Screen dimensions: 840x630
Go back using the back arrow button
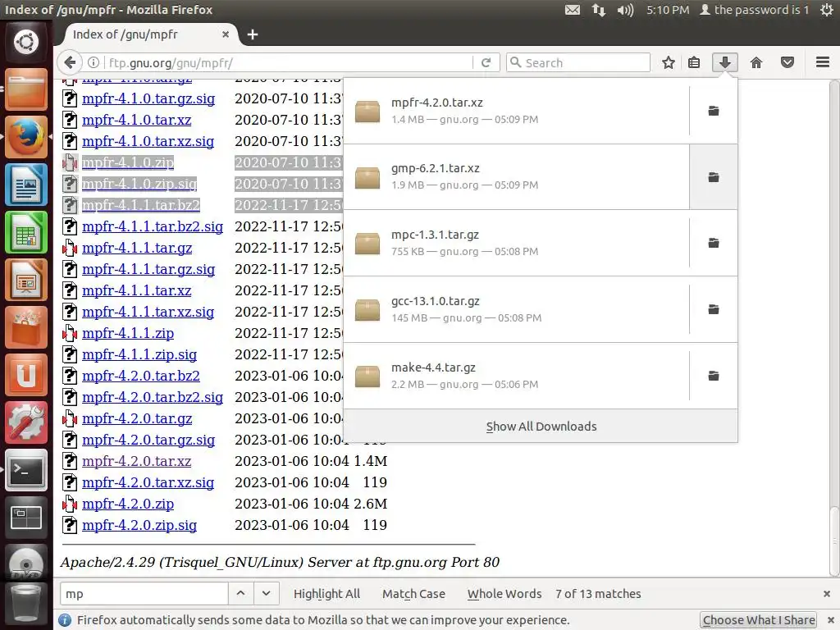pos(70,62)
